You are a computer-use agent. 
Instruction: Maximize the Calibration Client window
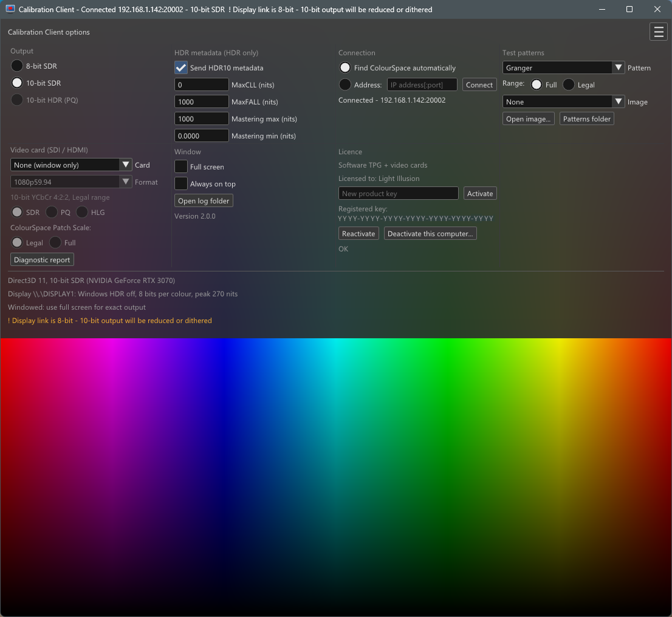coord(629,9)
